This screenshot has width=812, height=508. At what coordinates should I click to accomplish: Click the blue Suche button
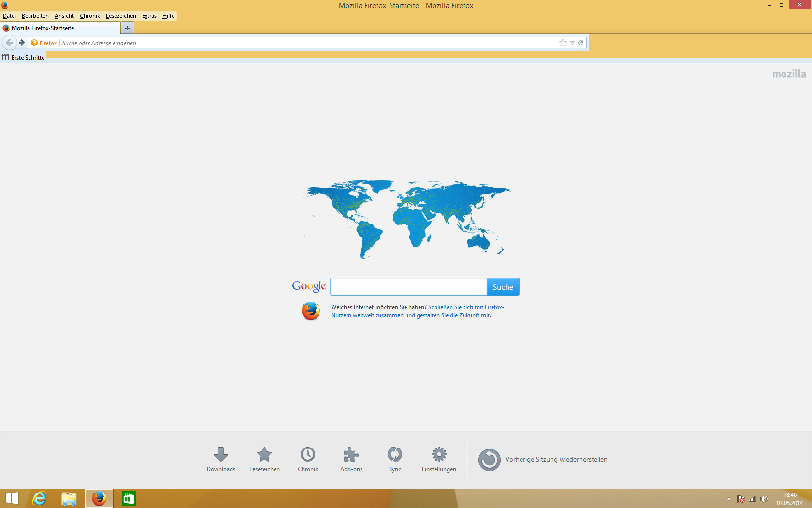pyautogui.click(x=503, y=287)
